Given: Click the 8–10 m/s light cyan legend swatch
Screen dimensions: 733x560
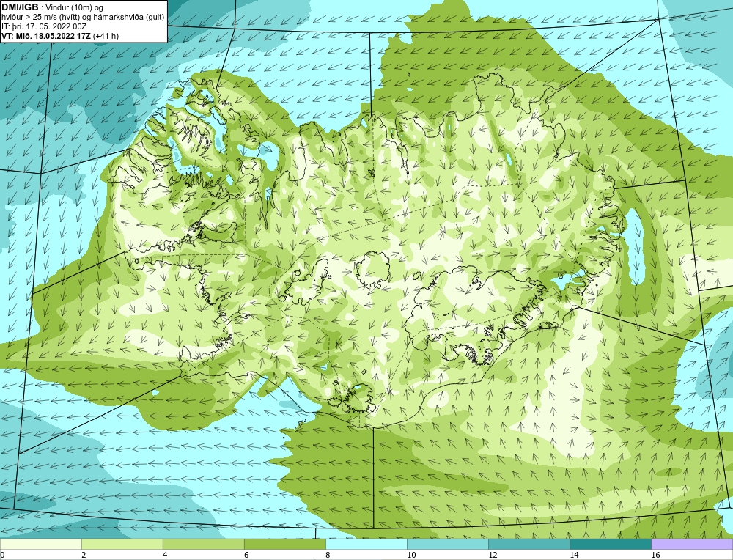Looking at the screenshot, I should click(366, 544).
